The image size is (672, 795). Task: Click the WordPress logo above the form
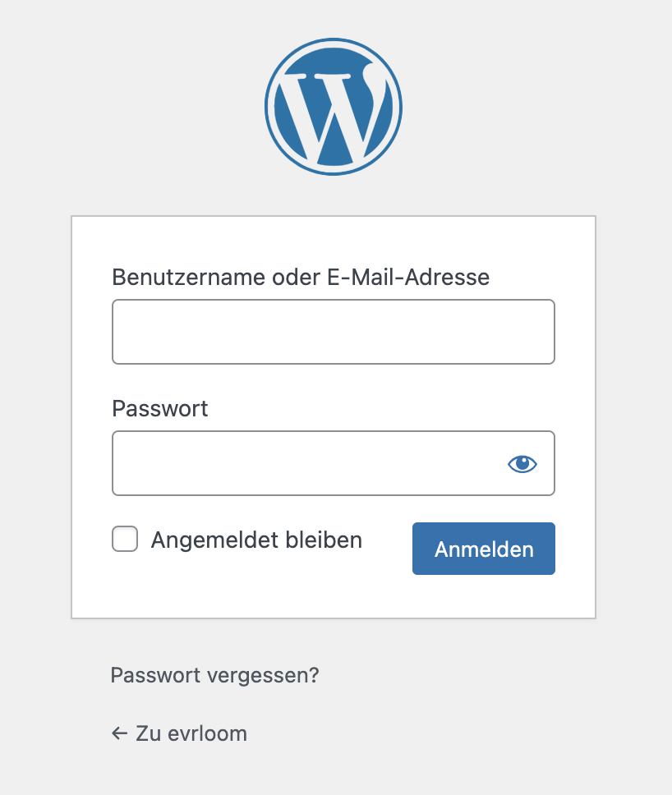point(334,107)
